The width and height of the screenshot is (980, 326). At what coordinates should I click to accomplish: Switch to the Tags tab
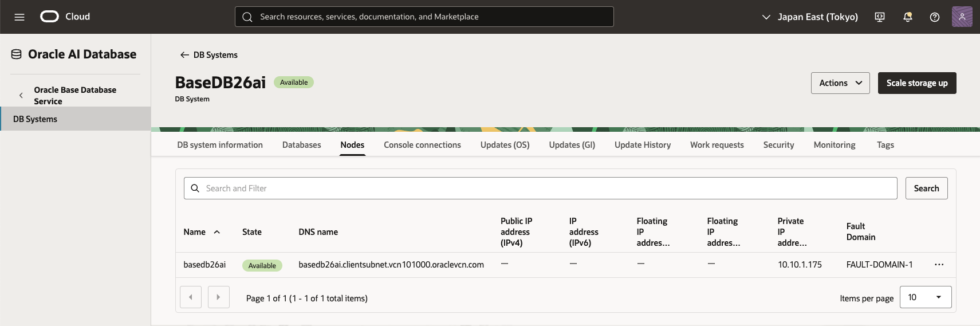tap(885, 145)
